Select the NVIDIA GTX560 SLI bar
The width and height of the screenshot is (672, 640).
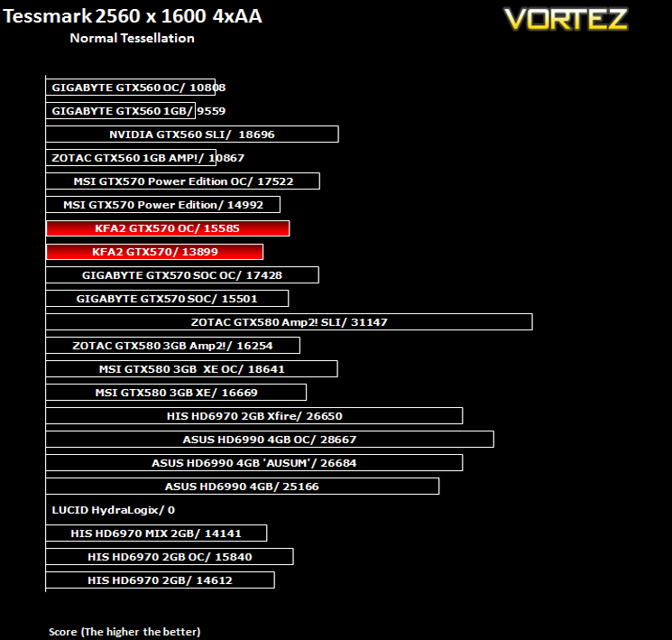coord(192,134)
